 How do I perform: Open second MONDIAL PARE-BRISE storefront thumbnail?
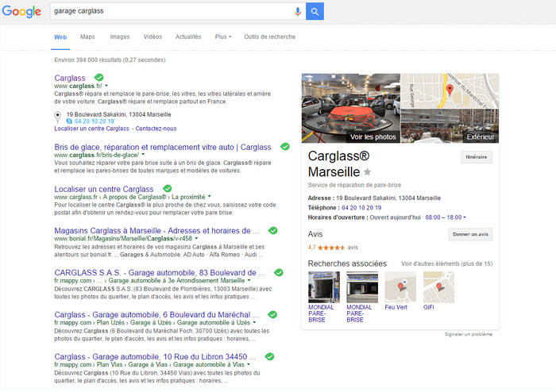362,287
